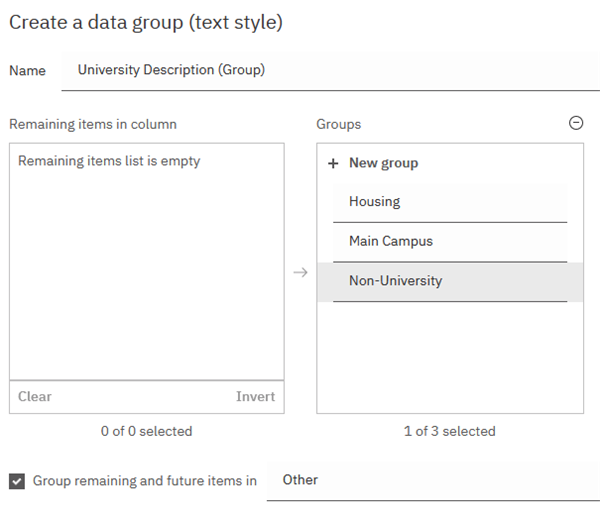Select the Non-University group

click(450, 282)
